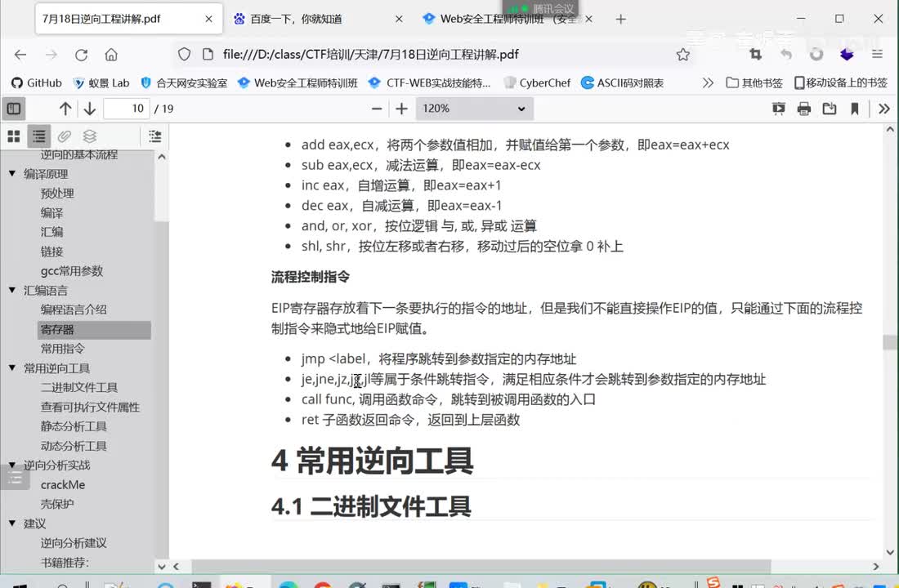Viewport: 899px width, 588px height.
Task: Collapse the 建议 outline section
Action: click(x=12, y=523)
